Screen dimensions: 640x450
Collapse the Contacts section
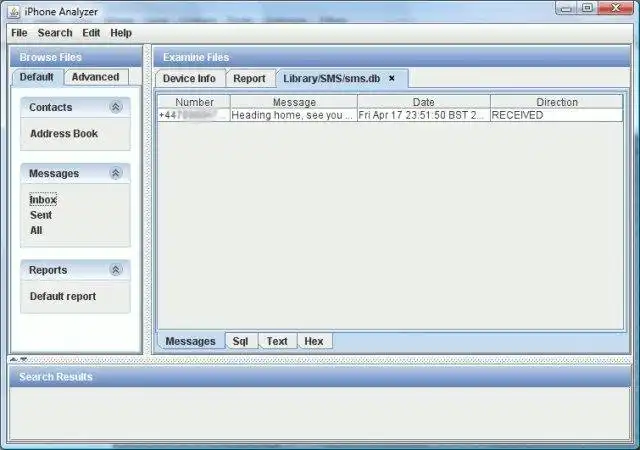pos(116,107)
